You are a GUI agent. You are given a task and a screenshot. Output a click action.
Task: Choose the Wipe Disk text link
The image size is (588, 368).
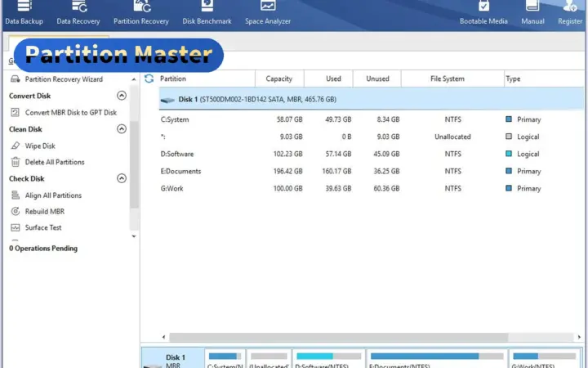coord(40,146)
